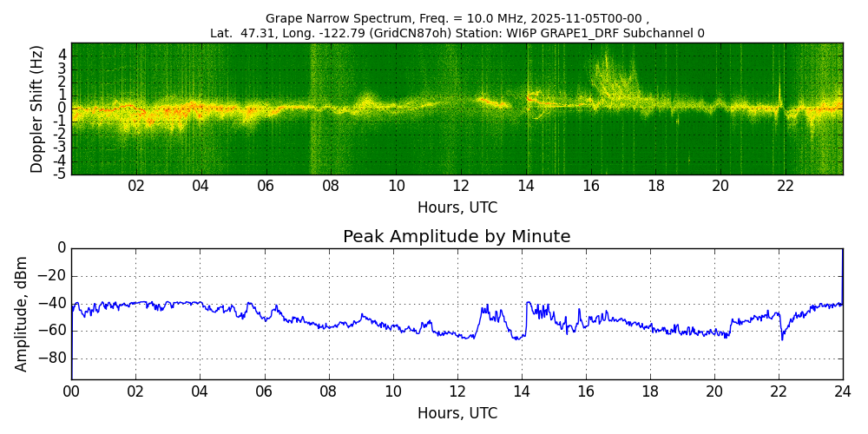
Task: Click the "Doppler Shift (Hz)" axis label
Action: pos(36,108)
